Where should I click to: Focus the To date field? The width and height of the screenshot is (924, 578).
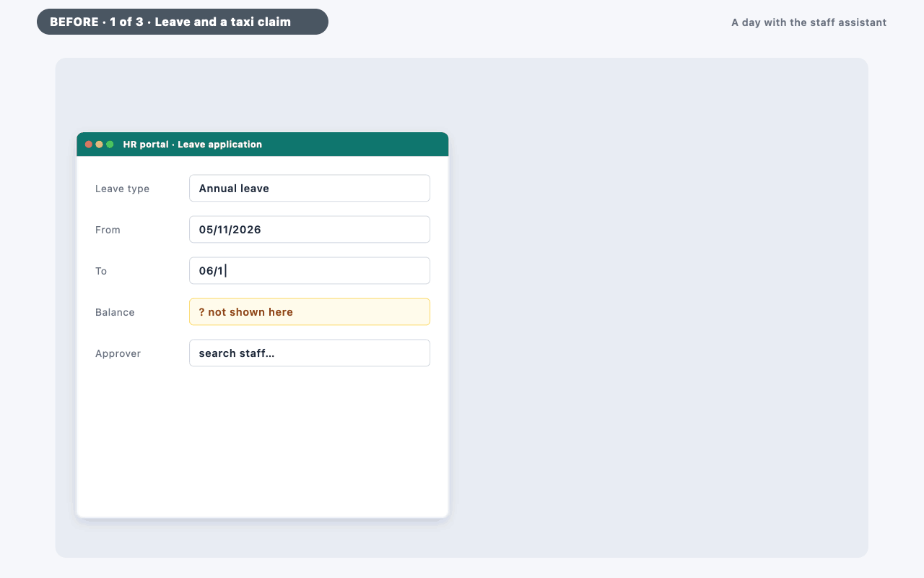point(310,270)
